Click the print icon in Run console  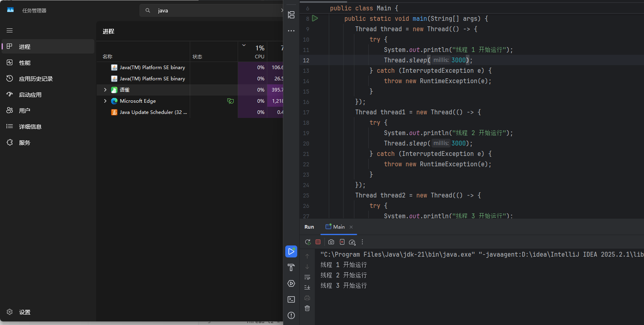pos(307,298)
